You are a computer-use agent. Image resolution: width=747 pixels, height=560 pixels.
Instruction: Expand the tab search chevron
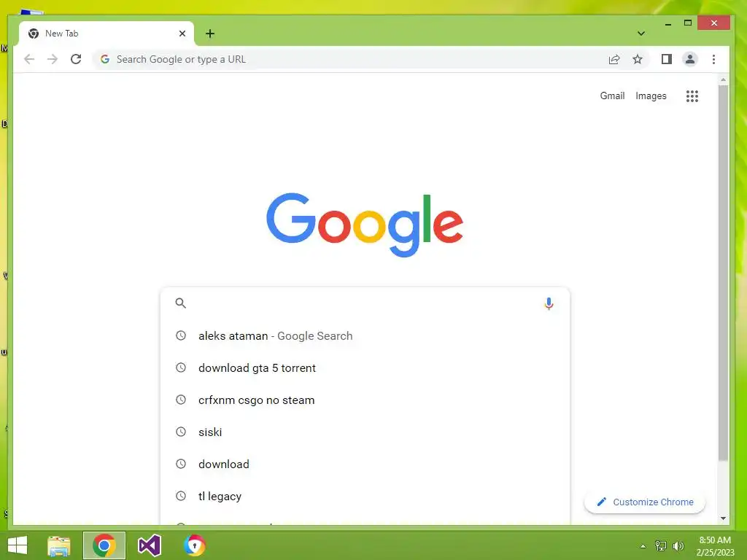(641, 34)
